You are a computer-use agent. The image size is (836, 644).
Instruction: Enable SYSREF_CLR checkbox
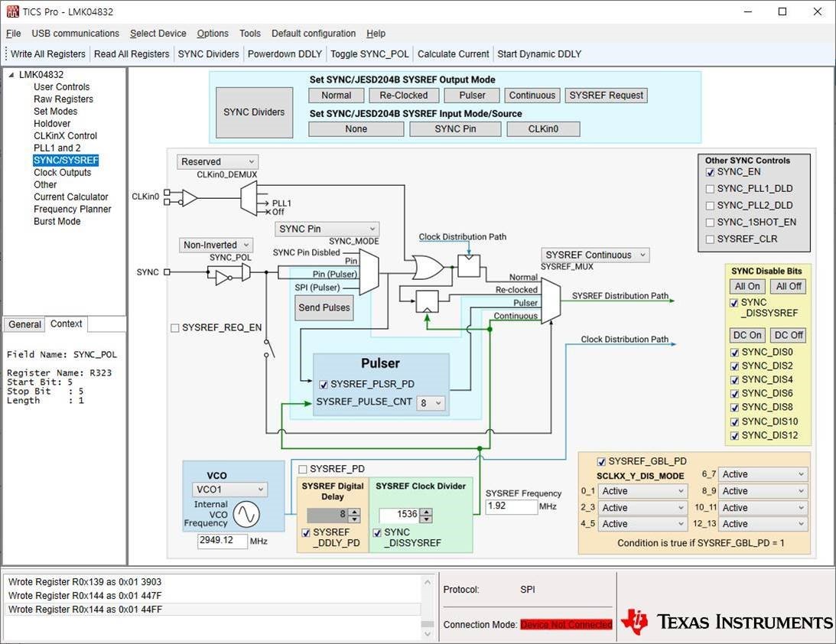(710, 239)
